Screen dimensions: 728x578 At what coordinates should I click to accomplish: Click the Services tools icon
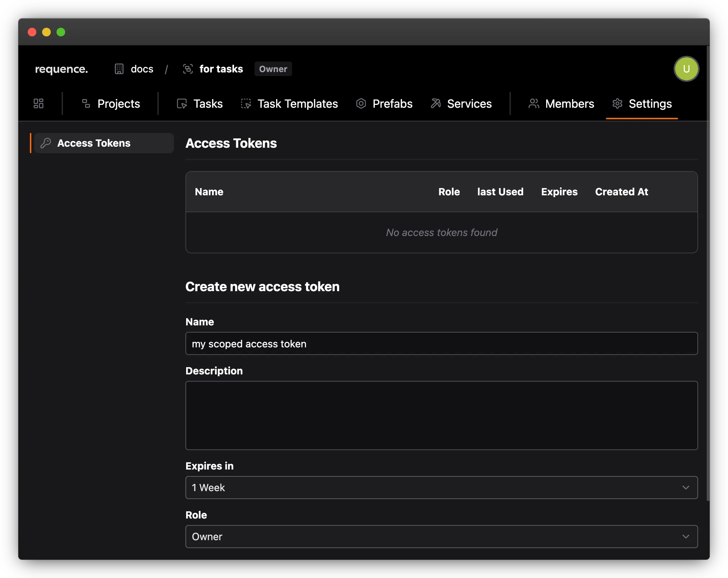436,104
